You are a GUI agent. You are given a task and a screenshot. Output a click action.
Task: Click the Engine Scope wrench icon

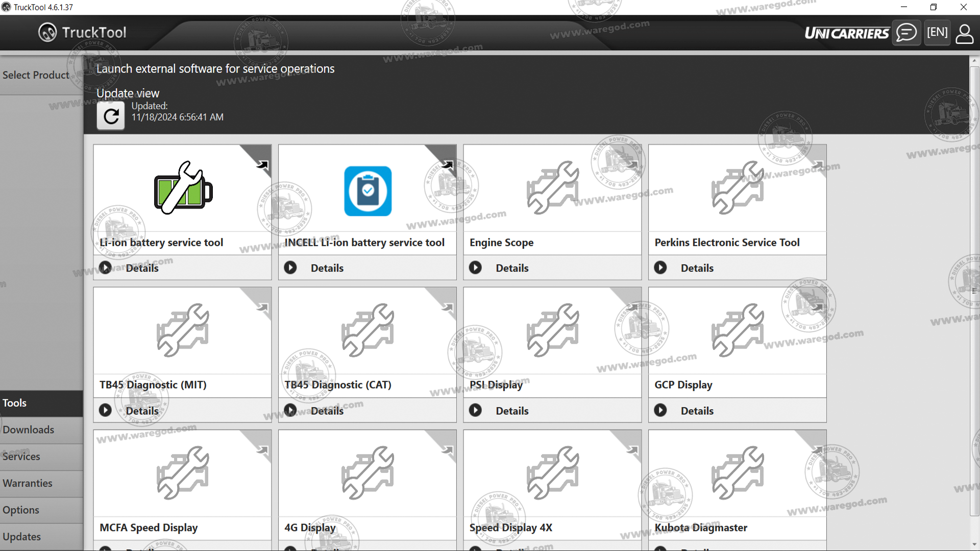click(552, 188)
